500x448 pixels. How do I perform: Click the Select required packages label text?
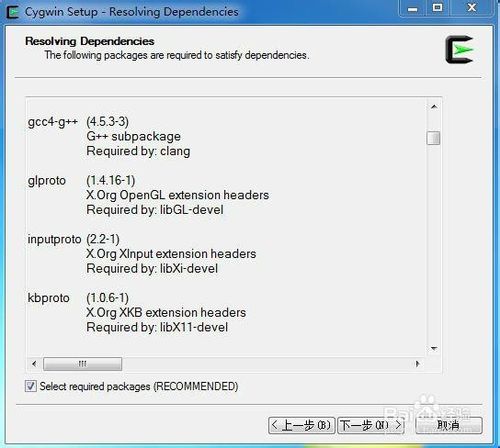click(x=139, y=386)
